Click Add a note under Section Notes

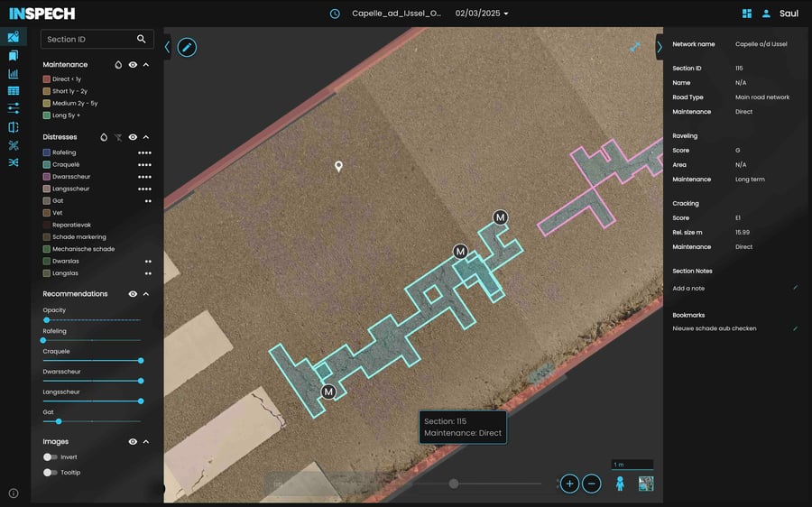[x=688, y=289]
